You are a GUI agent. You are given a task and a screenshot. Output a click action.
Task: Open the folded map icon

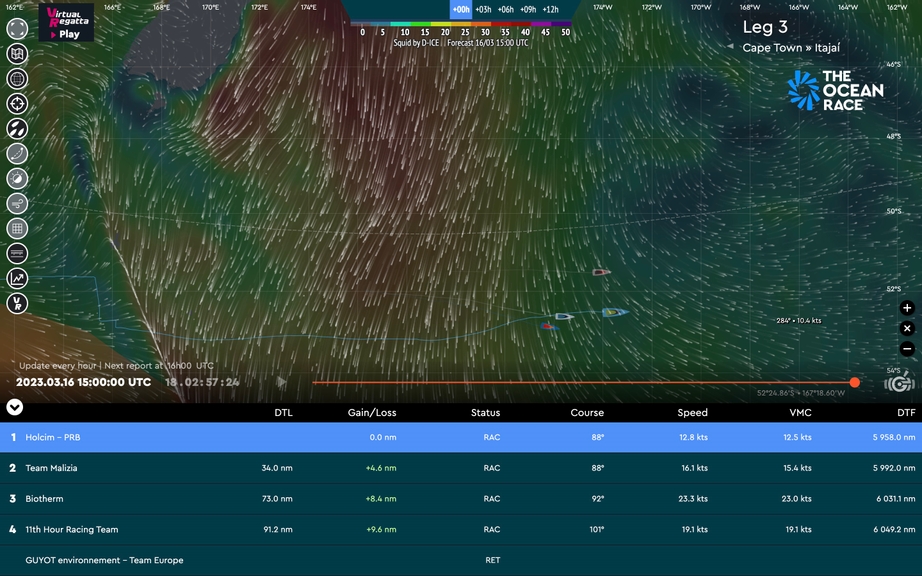point(17,53)
